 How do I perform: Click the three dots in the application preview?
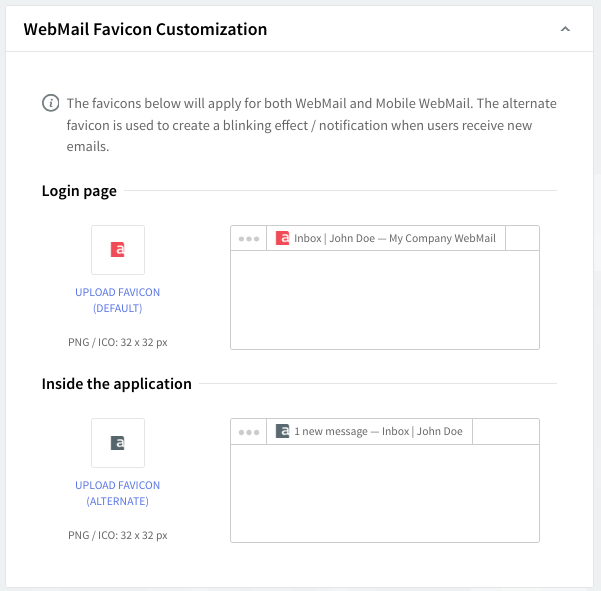pos(249,432)
